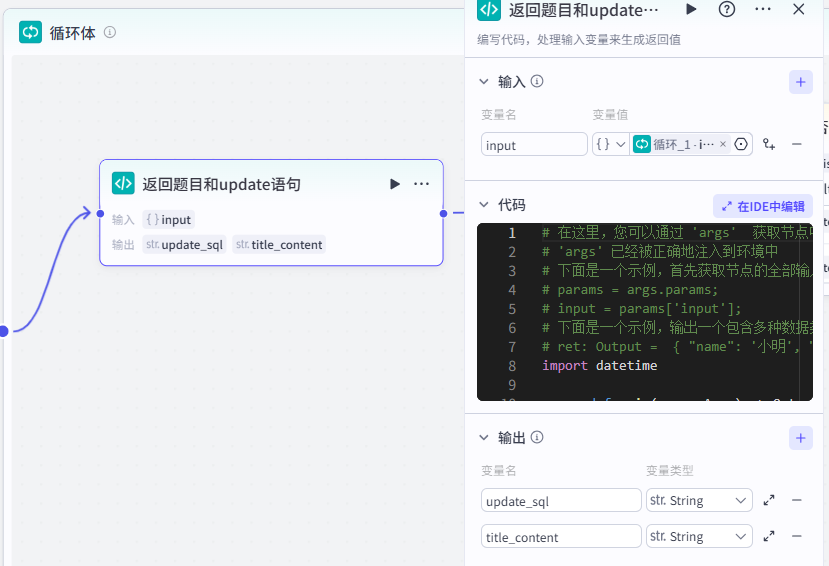Edit the title_content output name field
829x566 pixels.
pyautogui.click(x=561, y=536)
